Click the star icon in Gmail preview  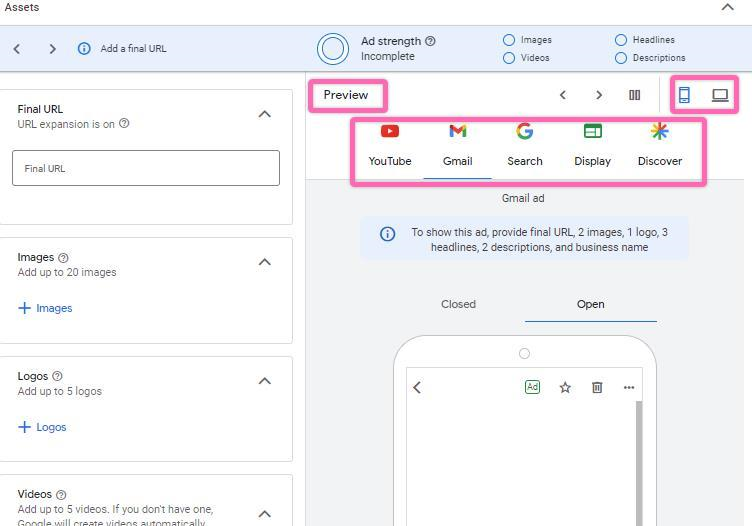[565, 387]
